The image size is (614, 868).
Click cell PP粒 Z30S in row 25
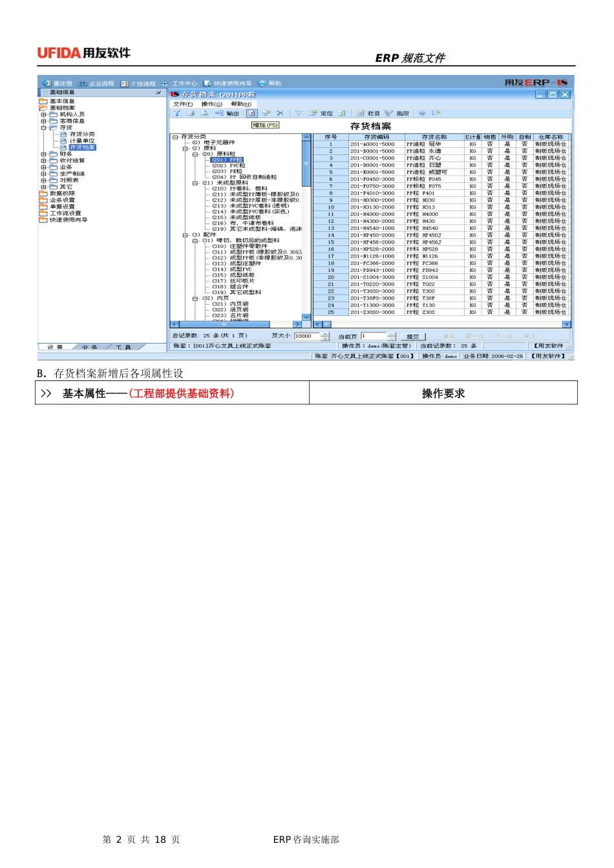coord(434,312)
